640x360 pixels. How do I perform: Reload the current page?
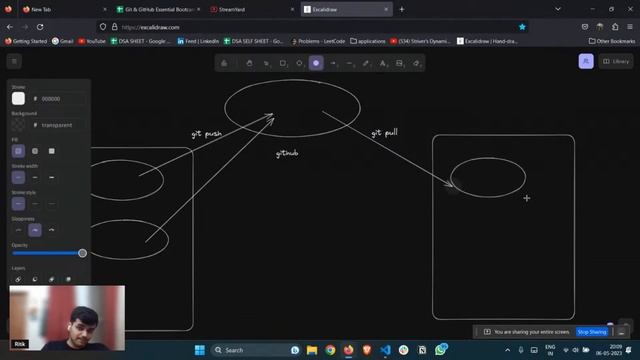point(40,27)
